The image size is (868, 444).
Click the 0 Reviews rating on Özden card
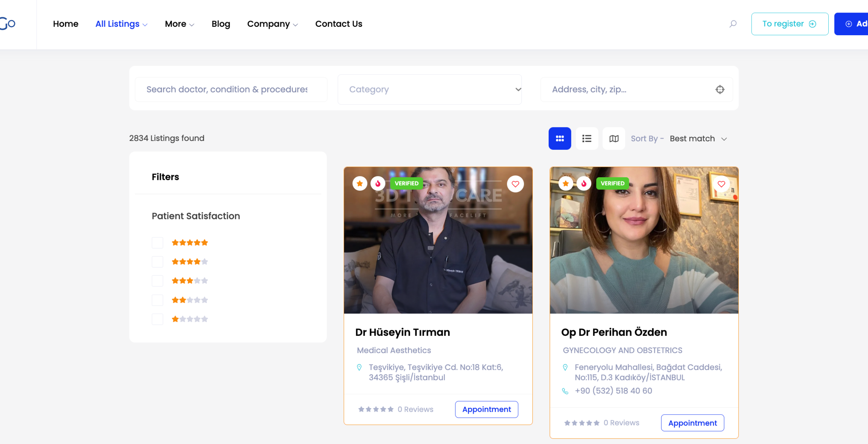pos(621,423)
